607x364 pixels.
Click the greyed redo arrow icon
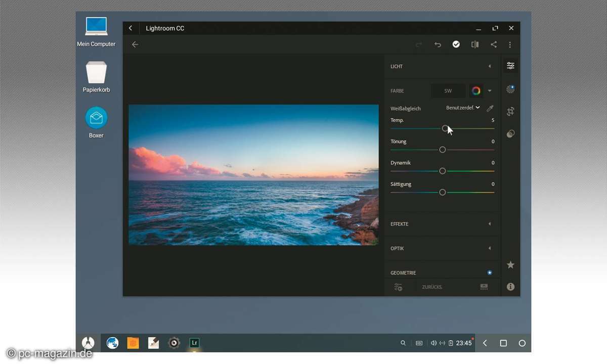click(x=419, y=44)
